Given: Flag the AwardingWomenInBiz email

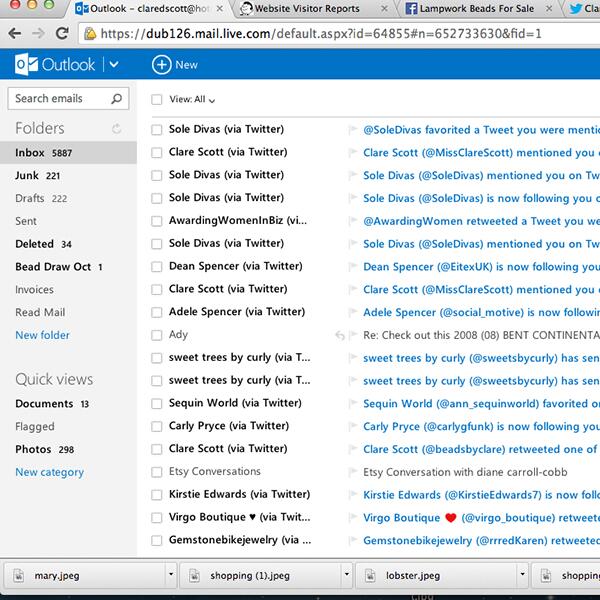Looking at the screenshot, I should [352, 221].
